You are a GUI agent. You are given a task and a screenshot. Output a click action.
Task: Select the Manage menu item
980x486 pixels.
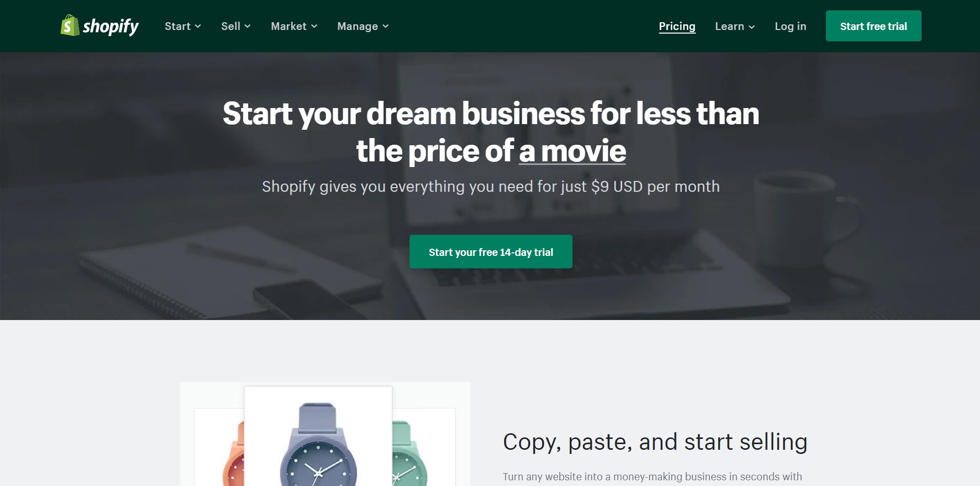(363, 26)
